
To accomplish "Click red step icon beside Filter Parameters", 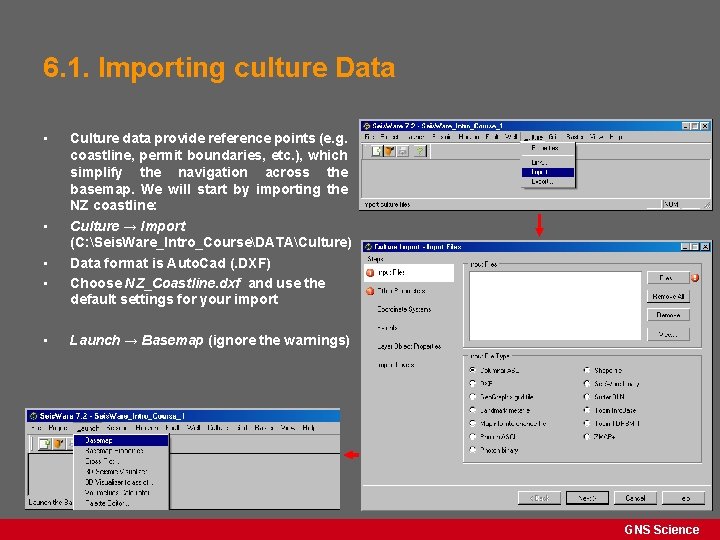I will coord(370,291).
